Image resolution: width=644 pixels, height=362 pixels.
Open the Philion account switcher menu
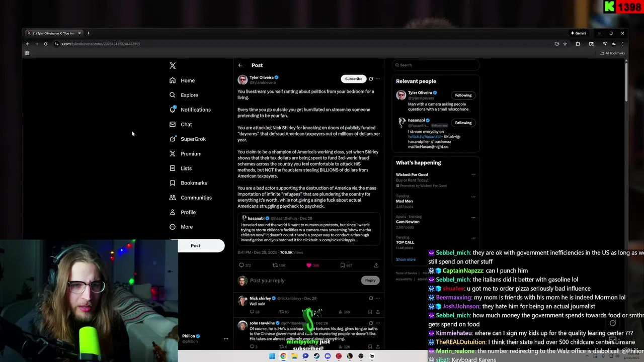tap(226, 339)
